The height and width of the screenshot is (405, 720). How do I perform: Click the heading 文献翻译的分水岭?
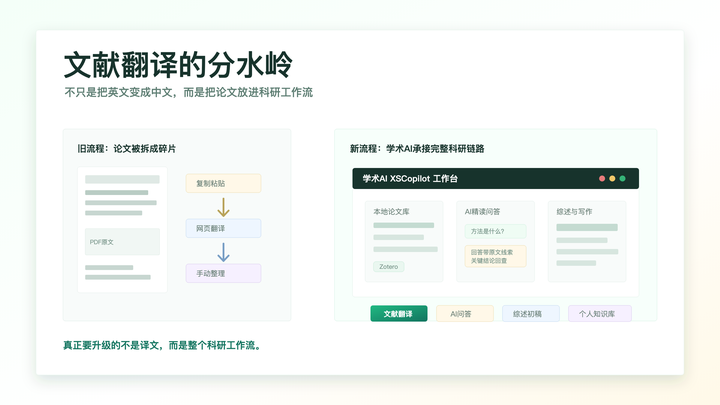tap(178, 65)
